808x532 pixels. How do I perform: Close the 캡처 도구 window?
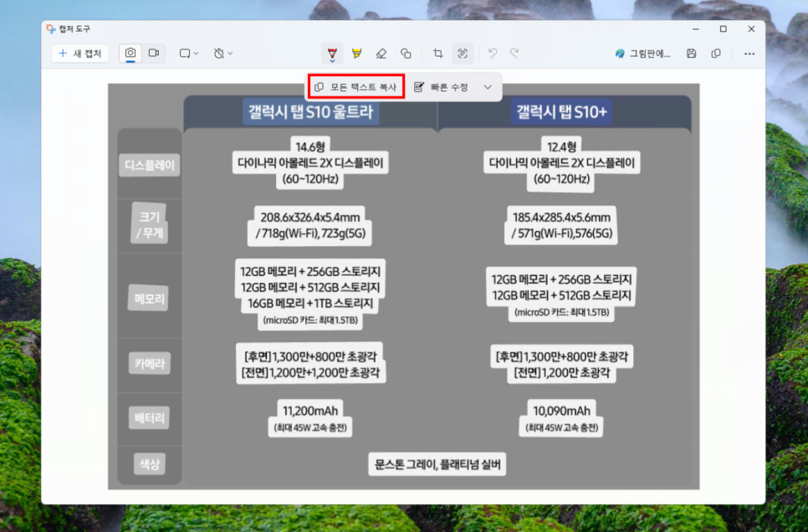751,29
